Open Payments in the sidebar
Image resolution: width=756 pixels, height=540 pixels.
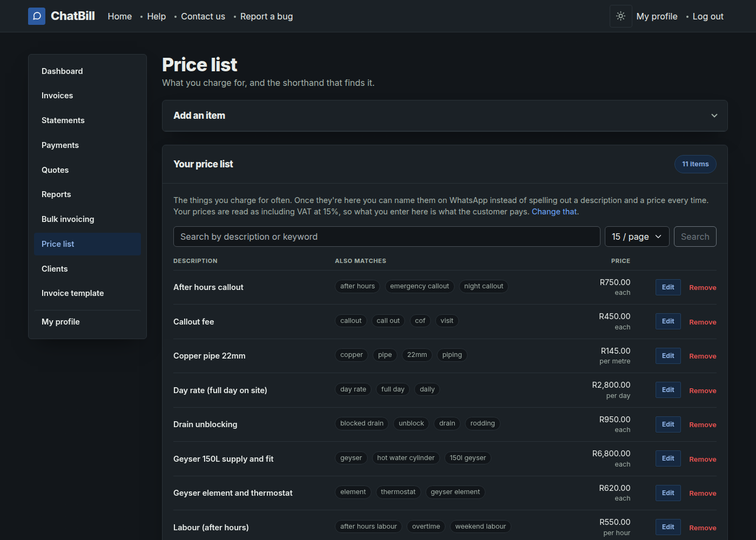point(87,145)
